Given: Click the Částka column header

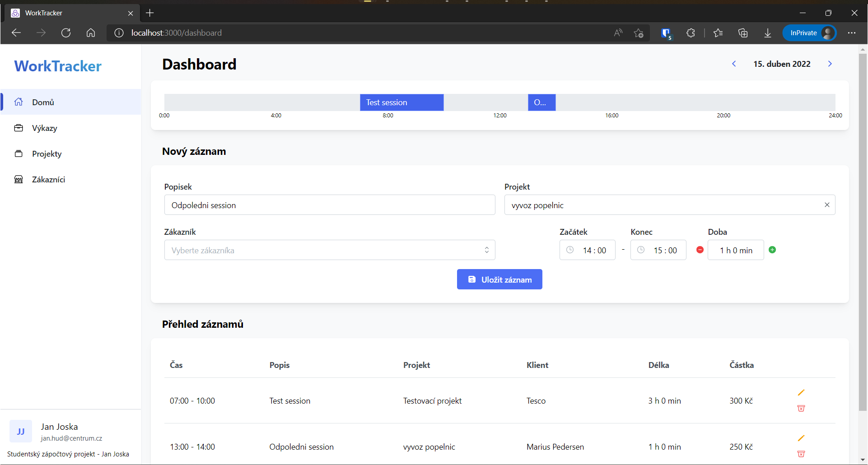Looking at the screenshot, I should 742,365.
